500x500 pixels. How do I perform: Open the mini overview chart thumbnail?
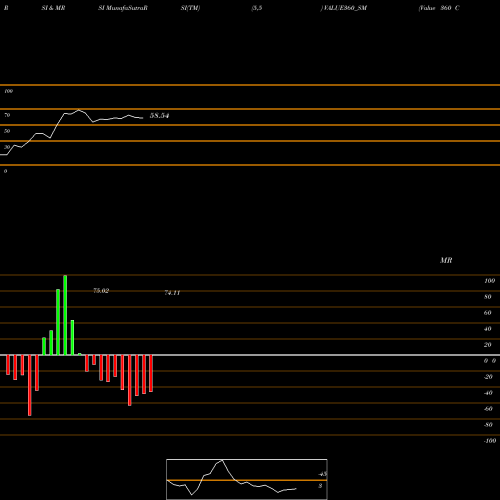pos(247,479)
